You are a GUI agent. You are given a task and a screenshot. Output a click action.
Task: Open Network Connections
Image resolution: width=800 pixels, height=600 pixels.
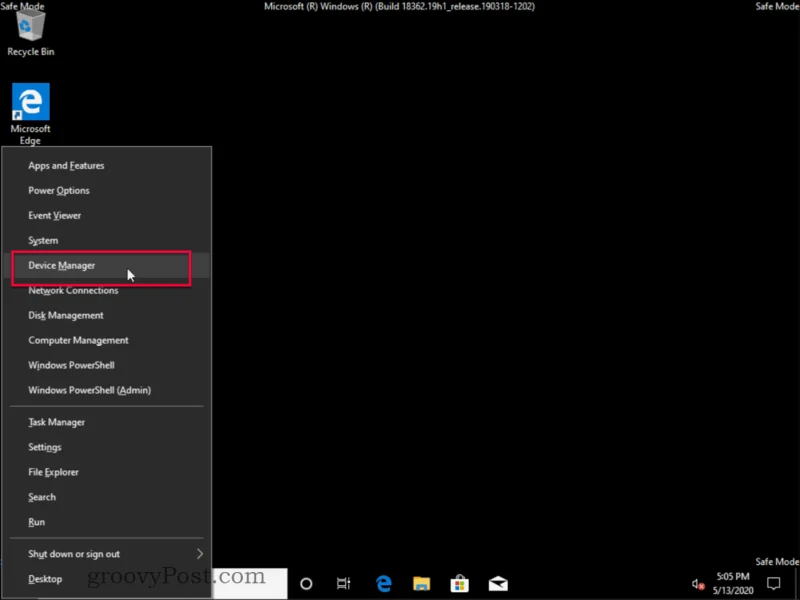click(x=107, y=290)
